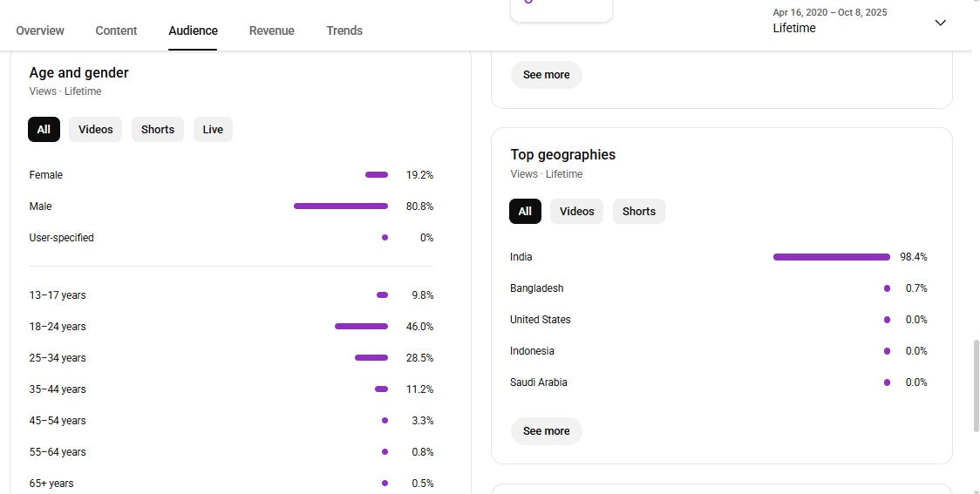
Task: Click the date range chevron arrow
Action: pyautogui.click(x=940, y=23)
